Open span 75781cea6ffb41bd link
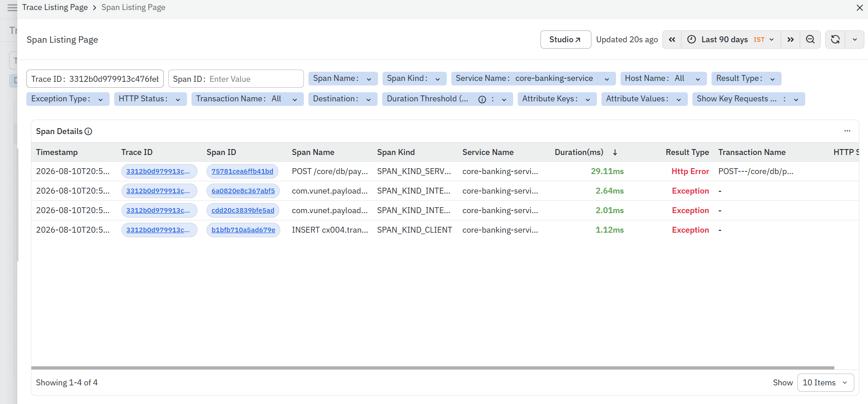This screenshot has width=868, height=404. (242, 171)
